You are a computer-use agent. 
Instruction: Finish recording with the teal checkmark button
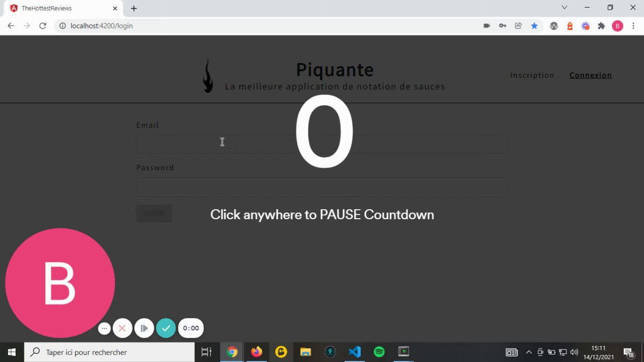point(166,328)
